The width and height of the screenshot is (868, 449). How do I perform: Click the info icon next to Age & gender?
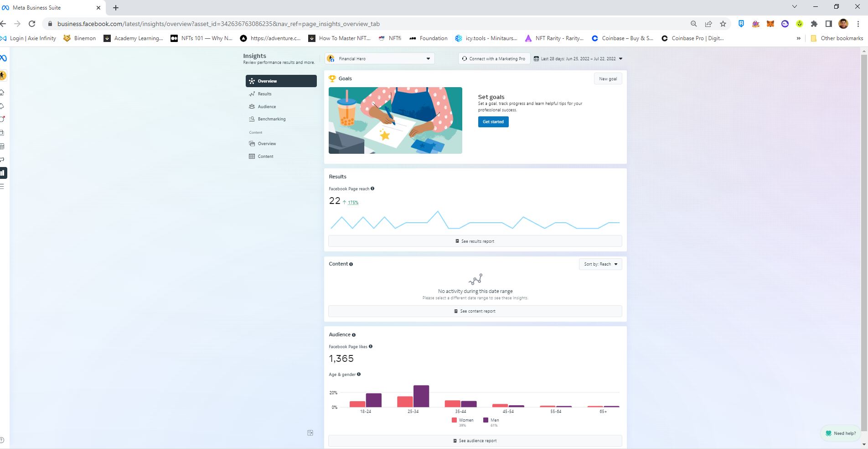[359, 374]
